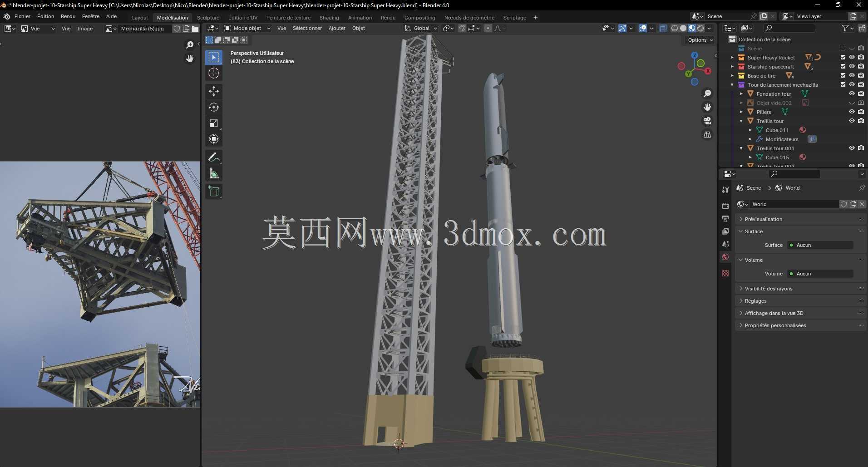Collapse the Tour de lancement mechazilla collection
Image resolution: width=868 pixels, height=467 pixels.
(732, 85)
